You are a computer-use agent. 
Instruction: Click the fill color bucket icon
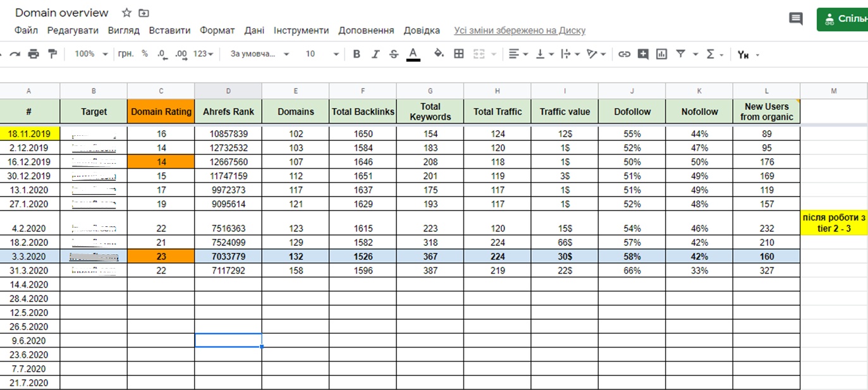coord(439,54)
